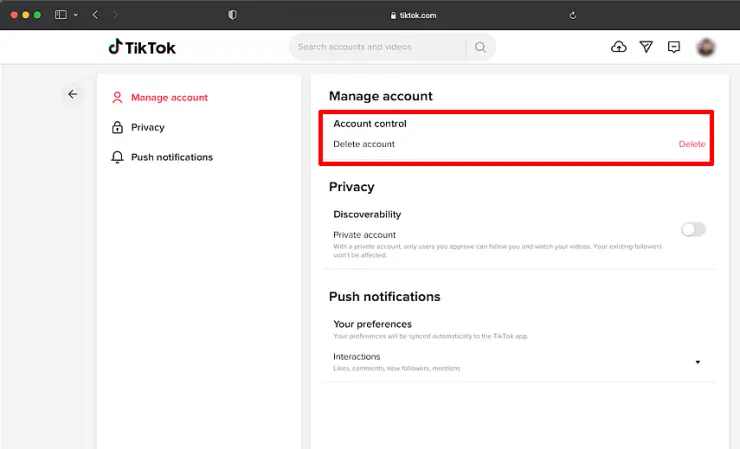Open the sidebar dropdown chevron in Safari
This screenshot has width=740, height=449.
[x=76, y=15]
